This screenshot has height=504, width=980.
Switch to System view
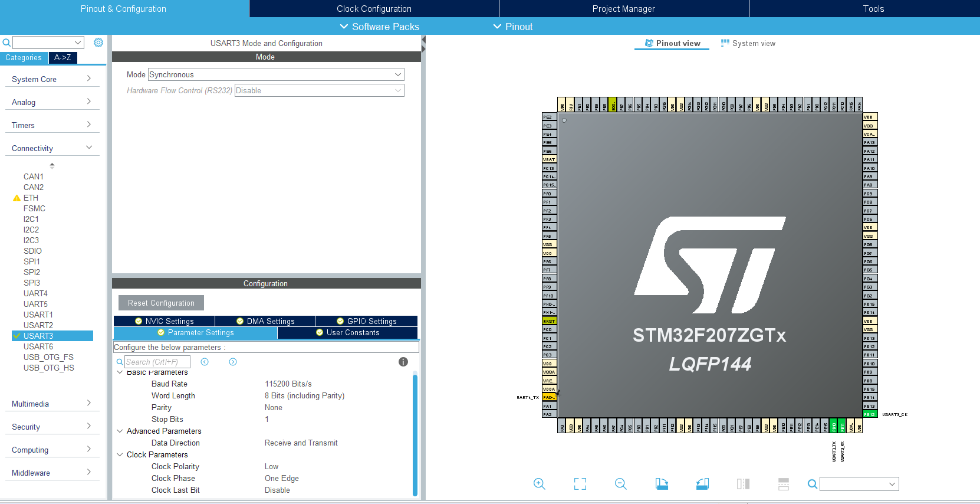[x=748, y=43]
